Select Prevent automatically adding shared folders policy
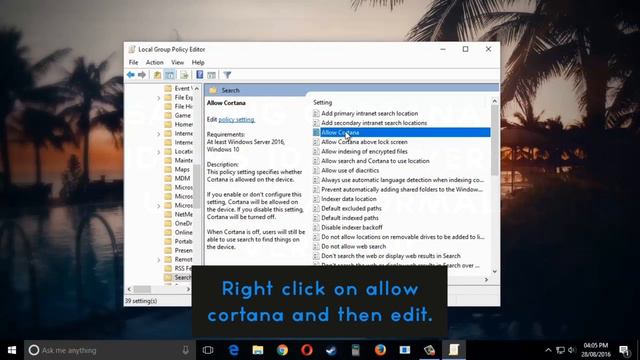Screen dimensions: 640x360 point(402,189)
